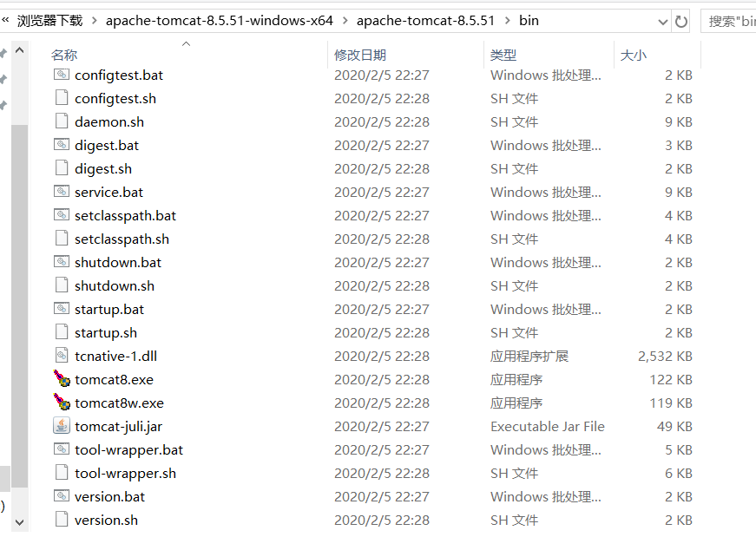The height and width of the screenshot is (537, 756).
Task: Sort files by 修改日期 column
Action: coord(360,55)
